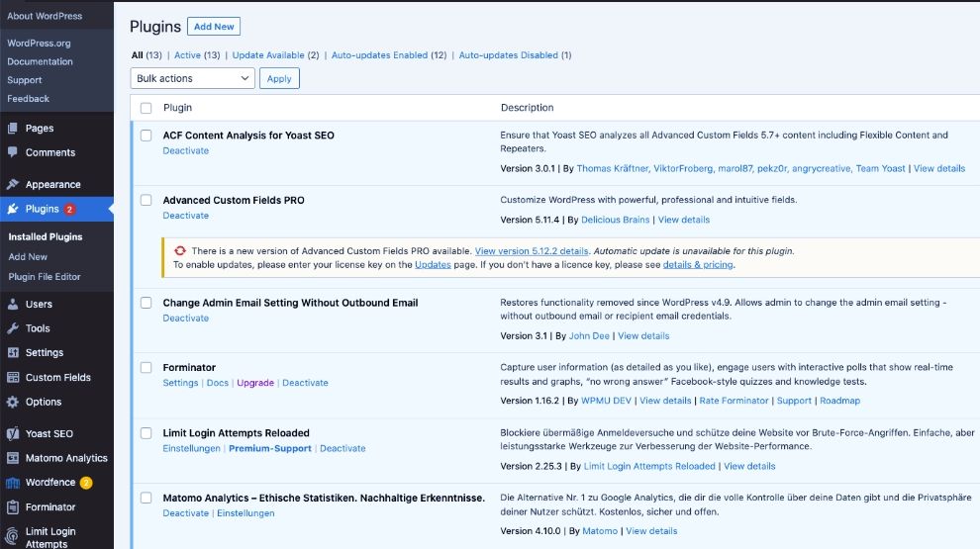Image resolution: width=980 pixels, height=549 pixels.
Task: Click the Tools wrench icon
Action: [13, 328]
